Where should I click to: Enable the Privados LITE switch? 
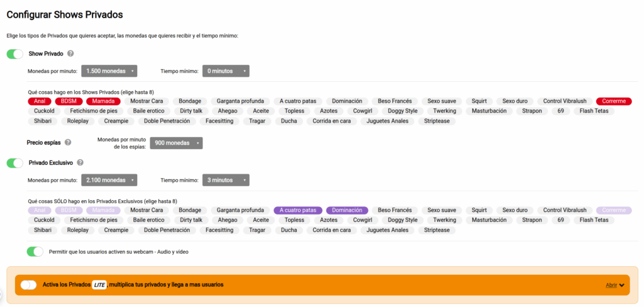(28, 285)
